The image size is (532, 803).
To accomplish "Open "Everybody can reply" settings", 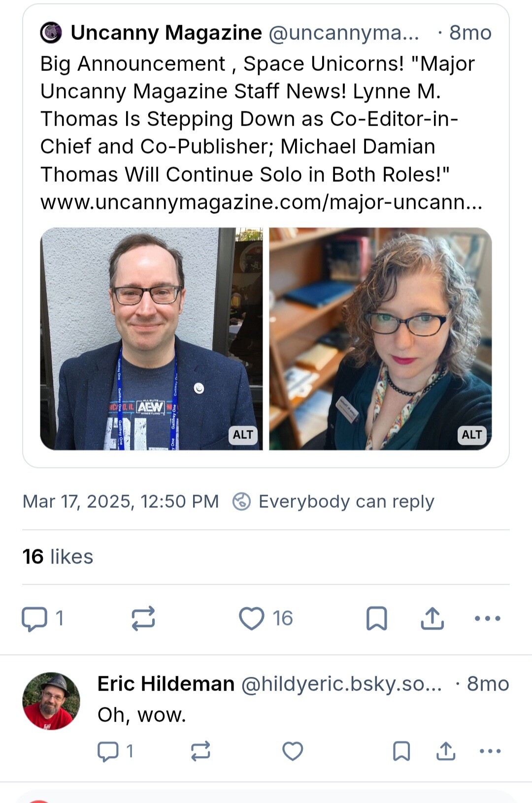I will 334,502.
